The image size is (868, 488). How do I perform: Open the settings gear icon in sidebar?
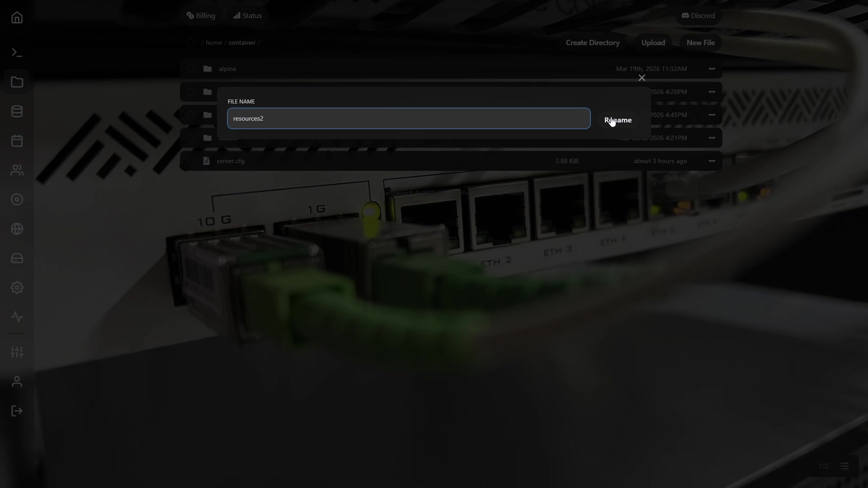click(17, 288)
